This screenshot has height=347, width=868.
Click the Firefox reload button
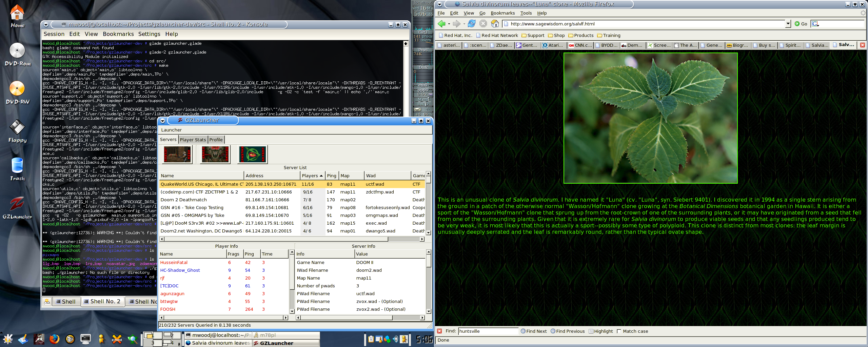pyautogui.click(x=471, y=24)
